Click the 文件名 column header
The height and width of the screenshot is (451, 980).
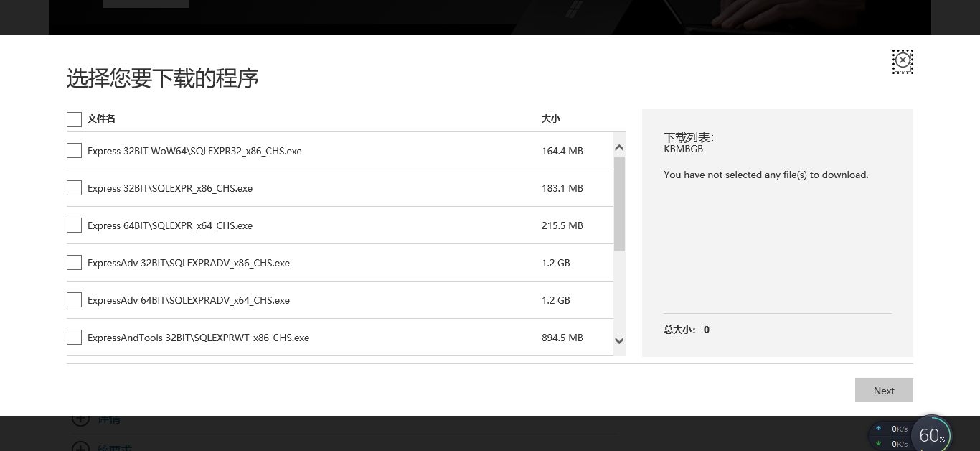pos(101,118)
